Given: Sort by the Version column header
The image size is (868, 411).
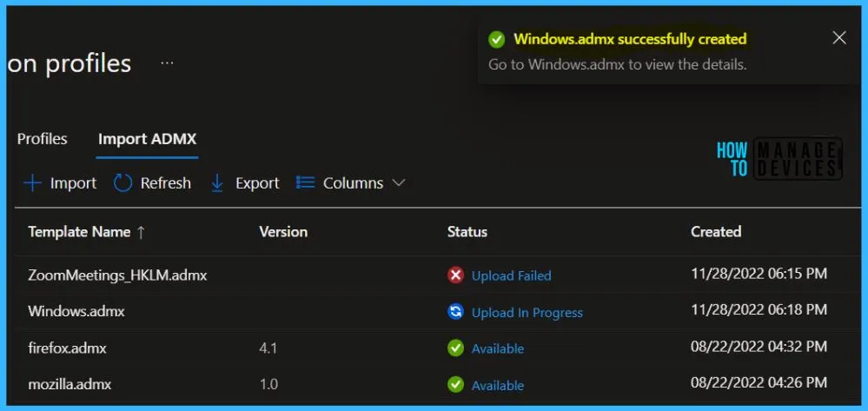Looking at the screenshot, I should tap(283, 231).
